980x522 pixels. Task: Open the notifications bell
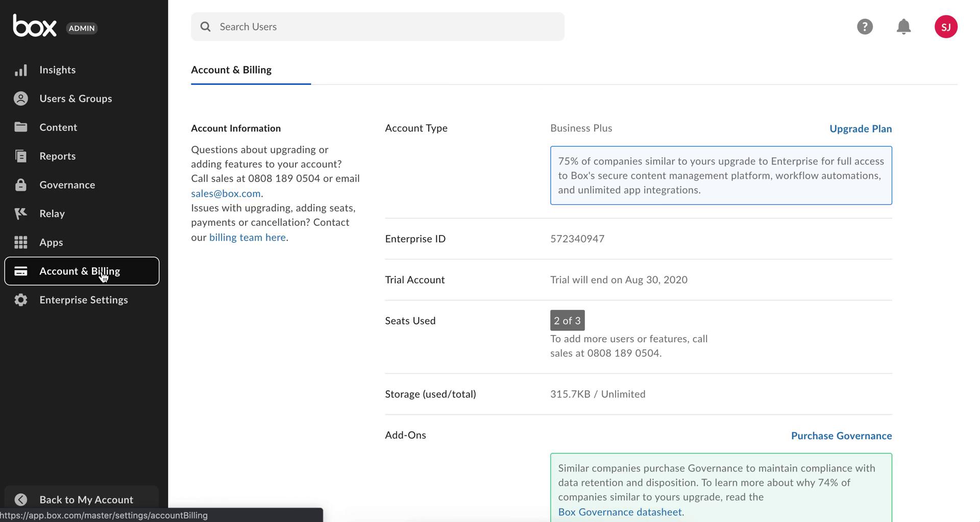903,27
